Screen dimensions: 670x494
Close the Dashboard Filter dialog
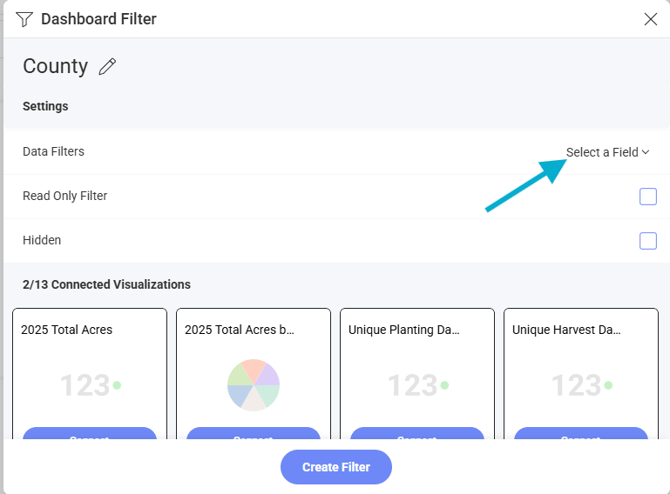649,19
